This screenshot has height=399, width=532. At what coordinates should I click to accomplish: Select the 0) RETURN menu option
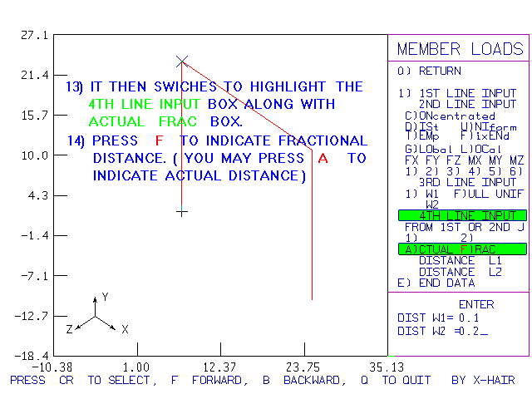pyautogui.click(x=429, y=71)
